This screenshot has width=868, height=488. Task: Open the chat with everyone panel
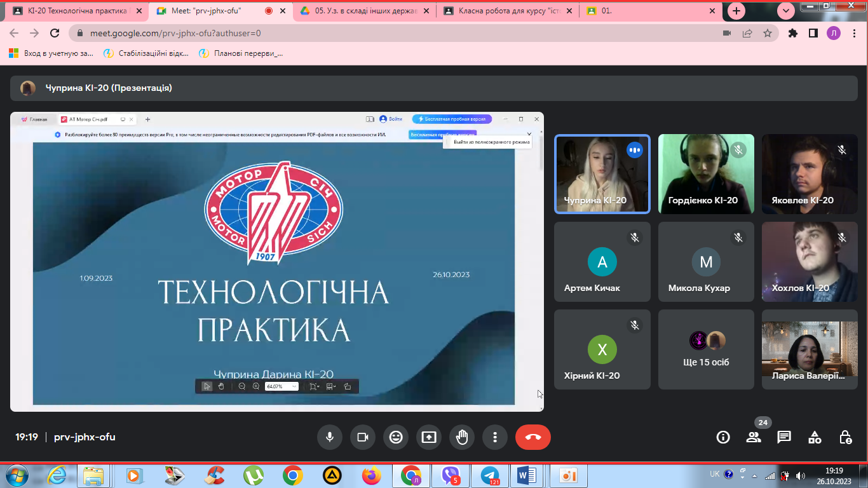[784, 437]
